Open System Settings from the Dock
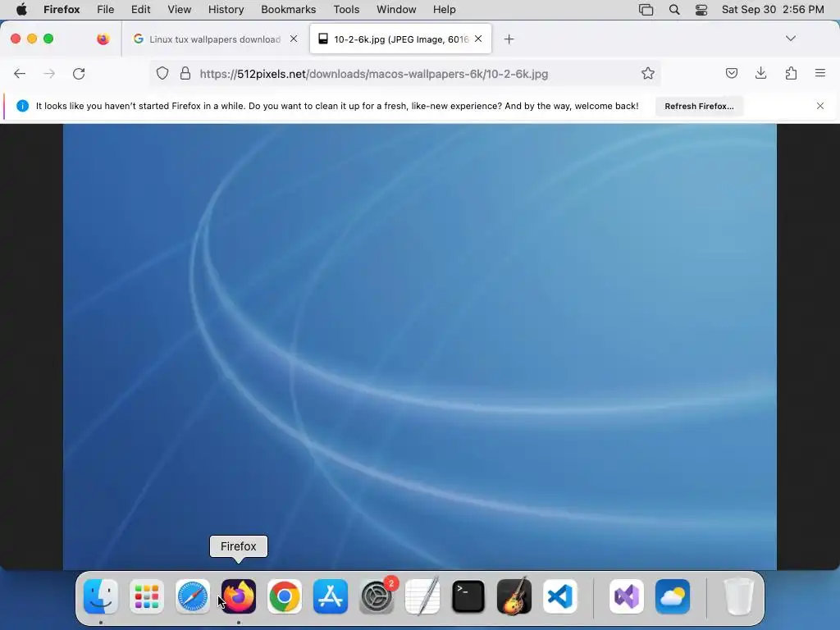Viewport: 840px width, 630px height. 377,596
